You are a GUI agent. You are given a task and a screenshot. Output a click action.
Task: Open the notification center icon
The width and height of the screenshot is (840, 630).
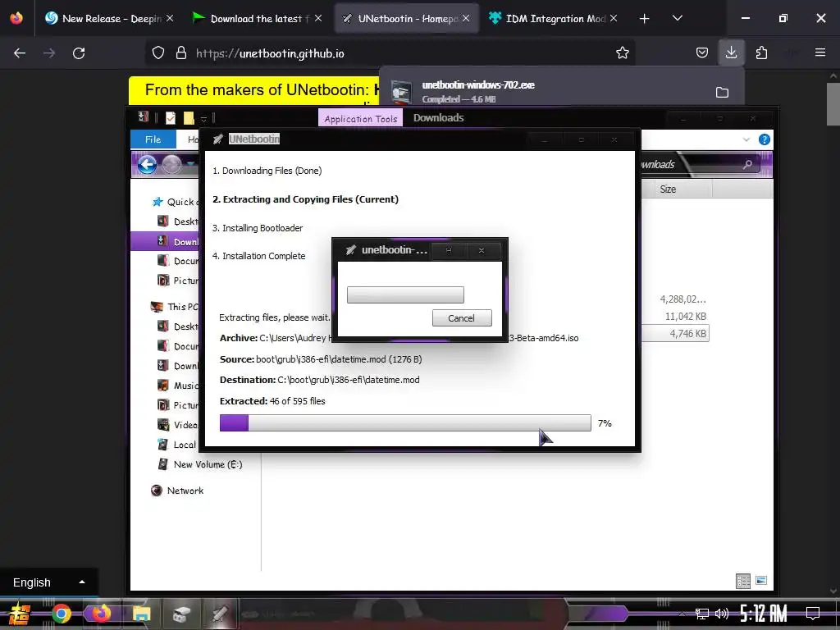click(x=813, y=613)
